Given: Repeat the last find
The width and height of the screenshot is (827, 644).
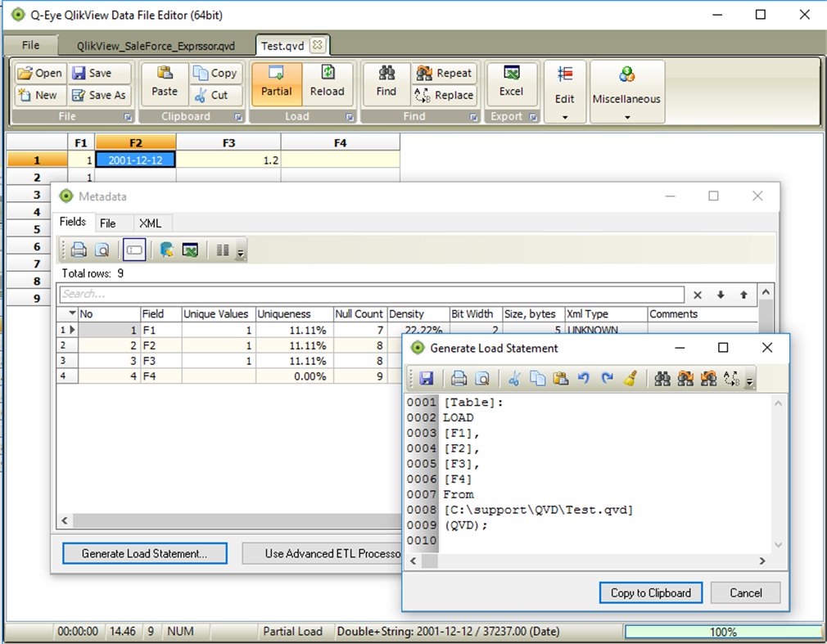Looking at the screenshot, I should (444, 74).
